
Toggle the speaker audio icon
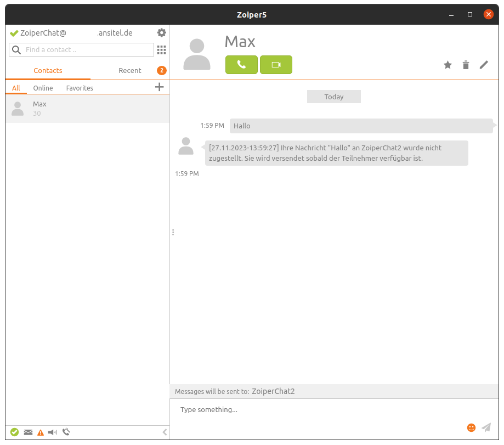click(53, 432)
